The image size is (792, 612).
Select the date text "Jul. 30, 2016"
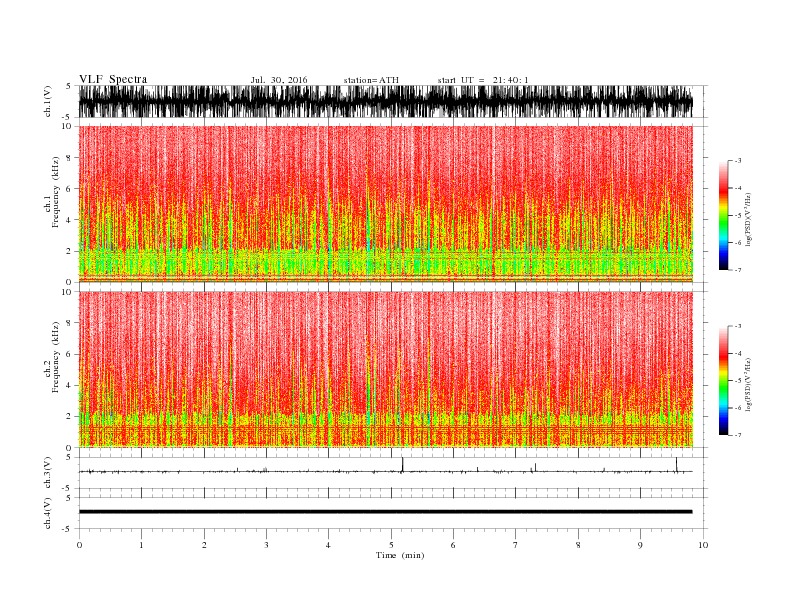click(279, 80)
